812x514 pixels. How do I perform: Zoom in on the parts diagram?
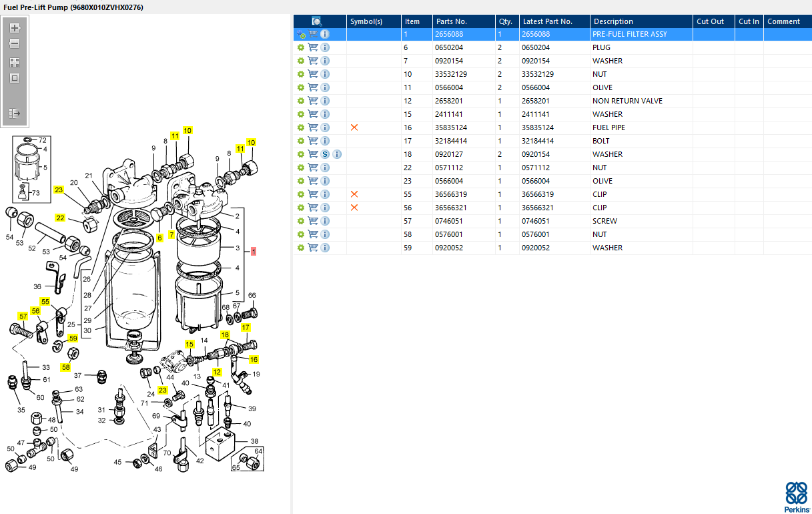(15, 28)
